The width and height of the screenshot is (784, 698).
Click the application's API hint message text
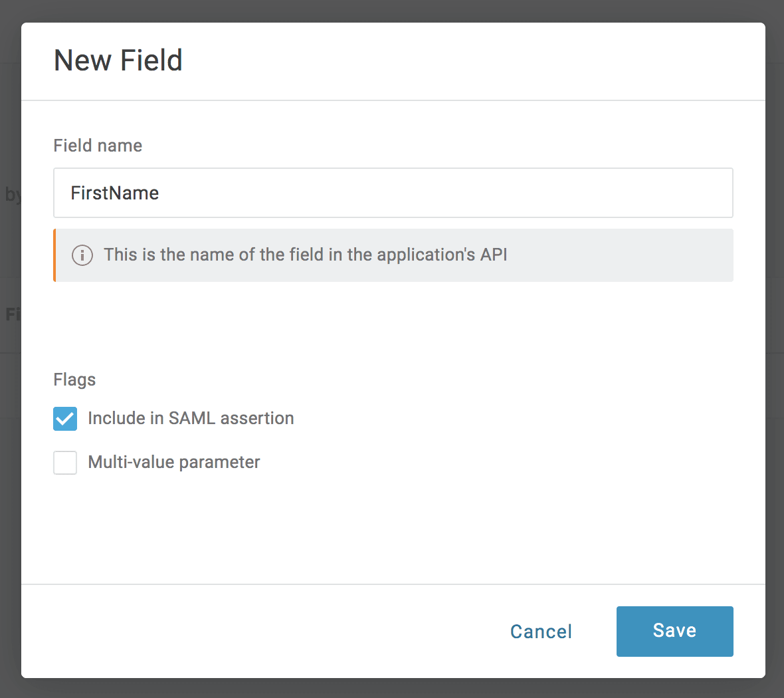click(306, 255)
